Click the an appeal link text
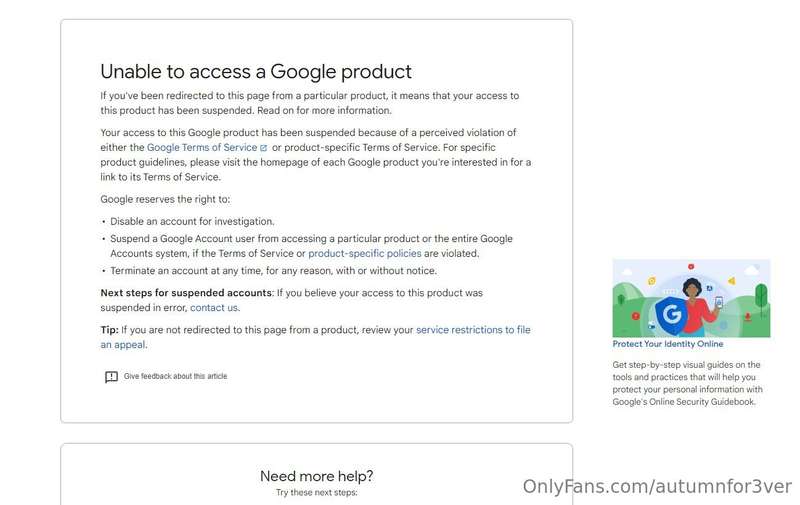This screenshot has width=800, height=505. (123, 345)
